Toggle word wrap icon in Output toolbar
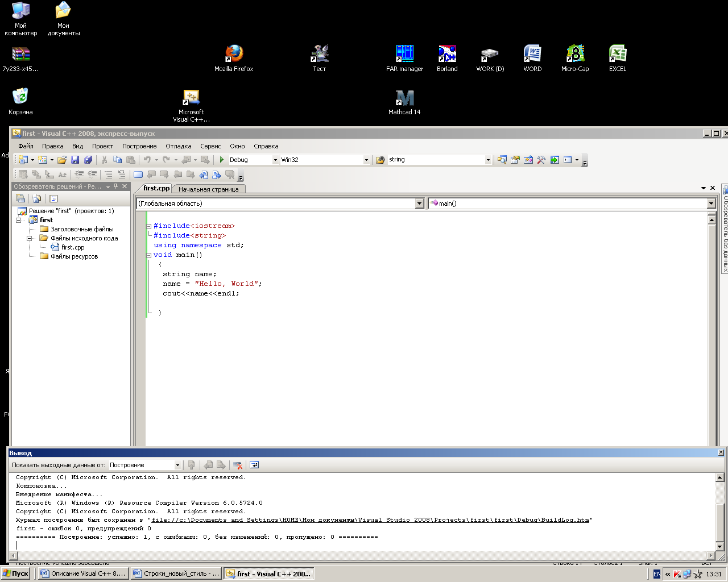The image size is (728, 582). (254, 465)
